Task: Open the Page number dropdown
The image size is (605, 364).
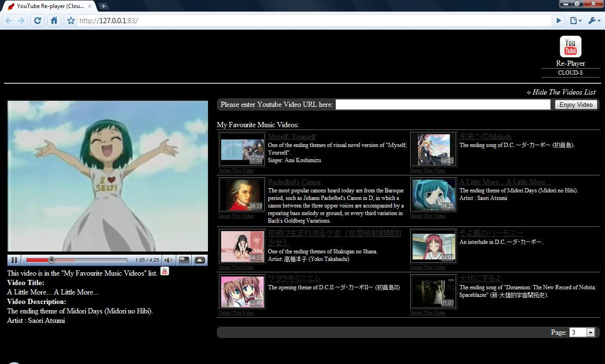Action: pos(582,332)
